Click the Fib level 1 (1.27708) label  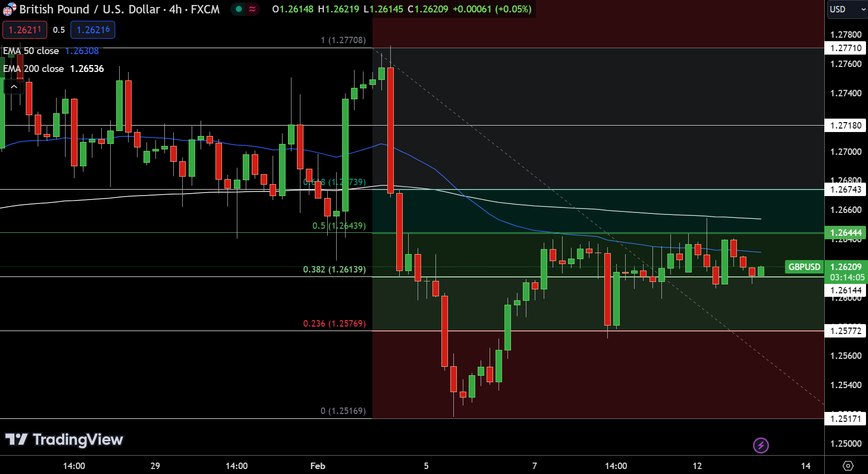click(343, 40)
